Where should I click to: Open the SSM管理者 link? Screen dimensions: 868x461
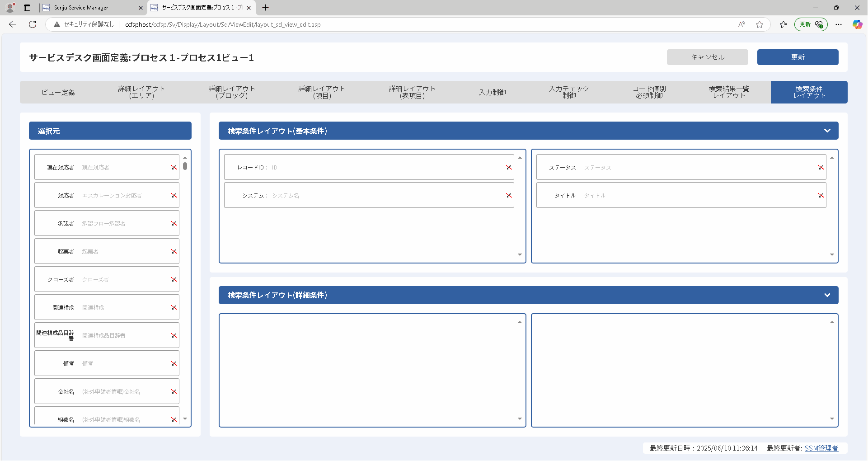click(821, 448)
